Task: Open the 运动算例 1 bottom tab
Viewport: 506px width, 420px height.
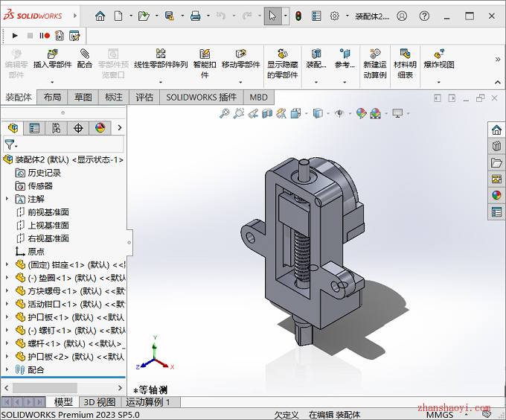Action: 147,402
